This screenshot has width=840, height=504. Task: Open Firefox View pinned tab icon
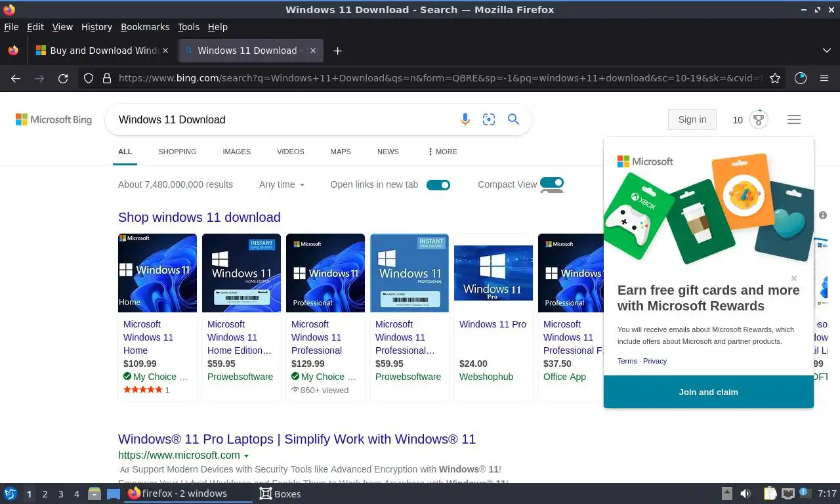[x=13, y=51]
